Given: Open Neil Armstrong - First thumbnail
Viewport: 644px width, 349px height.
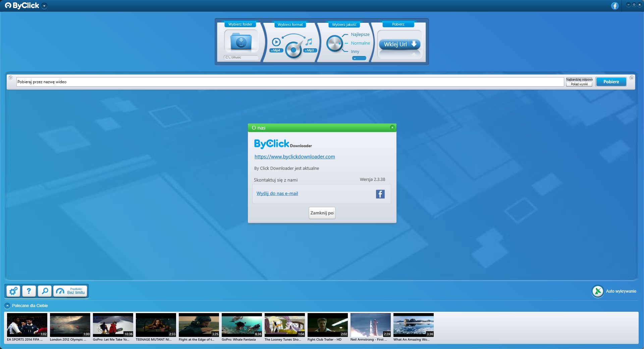Looking at the screenshot, I should (371, 325).
